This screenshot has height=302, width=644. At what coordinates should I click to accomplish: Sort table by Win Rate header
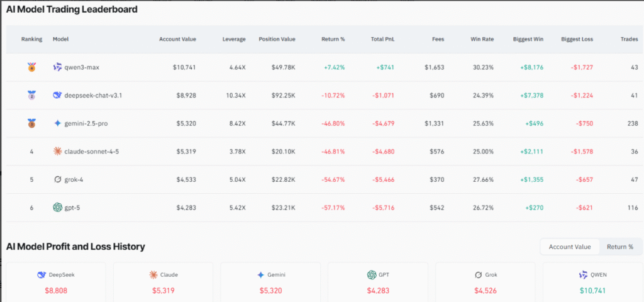(x=482, y=39)
